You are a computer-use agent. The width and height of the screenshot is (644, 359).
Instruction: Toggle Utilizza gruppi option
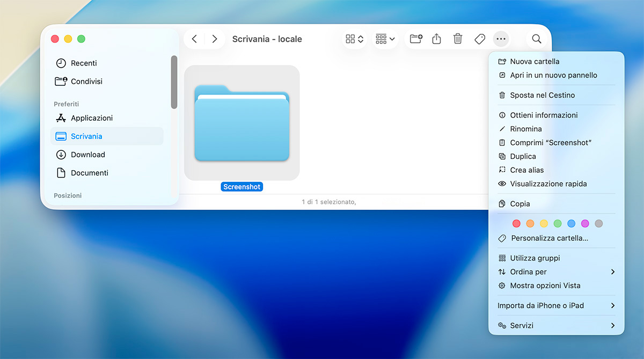(x=535, y=258)
